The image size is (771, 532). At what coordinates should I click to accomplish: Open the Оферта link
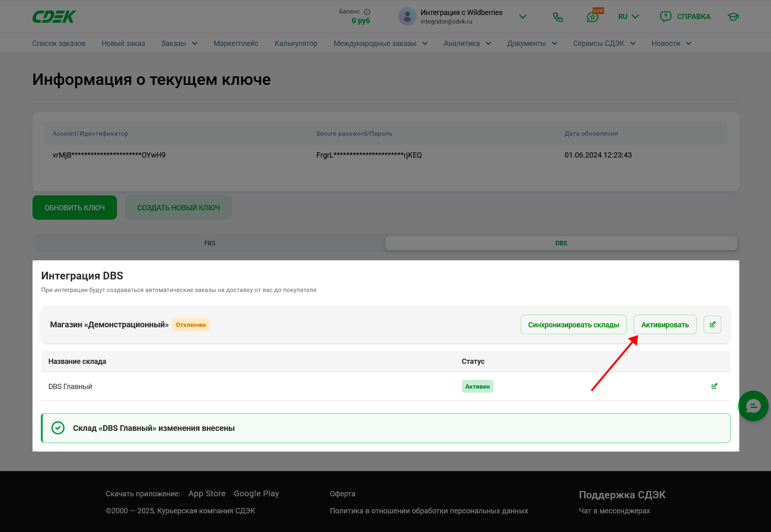[x=342, y=493]
